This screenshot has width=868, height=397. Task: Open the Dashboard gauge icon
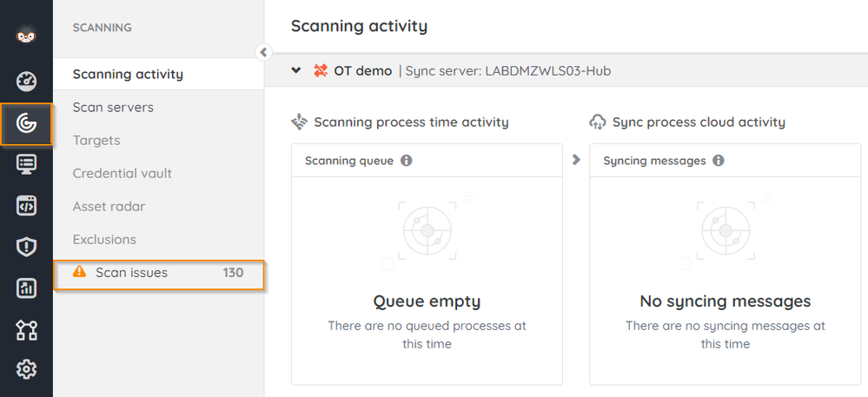pos(26,82)
